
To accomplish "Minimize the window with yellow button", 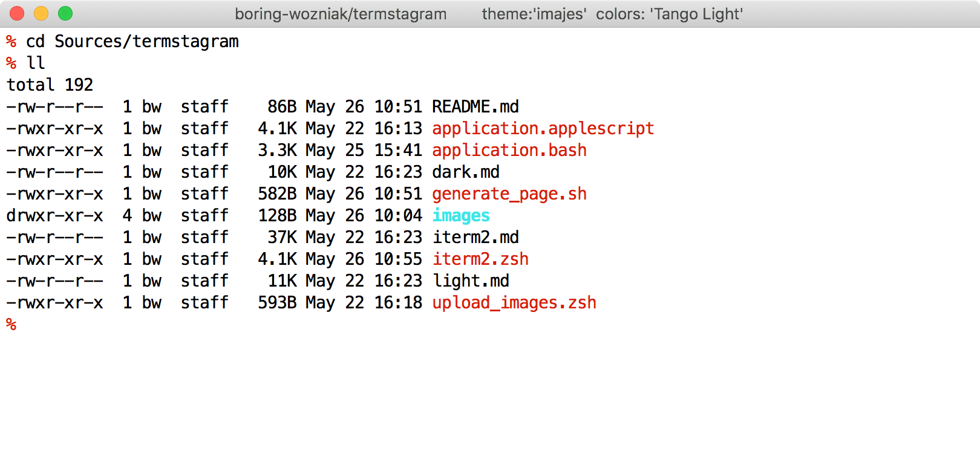I will click(x=41, y=13).
